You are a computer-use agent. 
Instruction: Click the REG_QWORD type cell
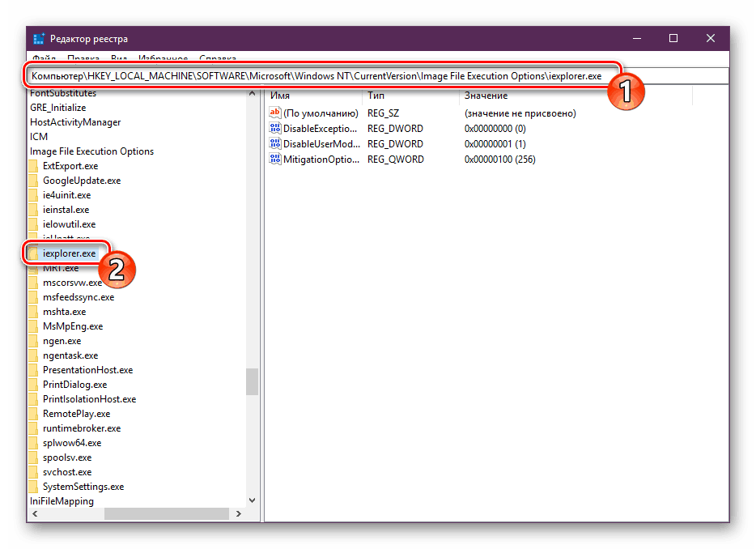tap(395, 160)
